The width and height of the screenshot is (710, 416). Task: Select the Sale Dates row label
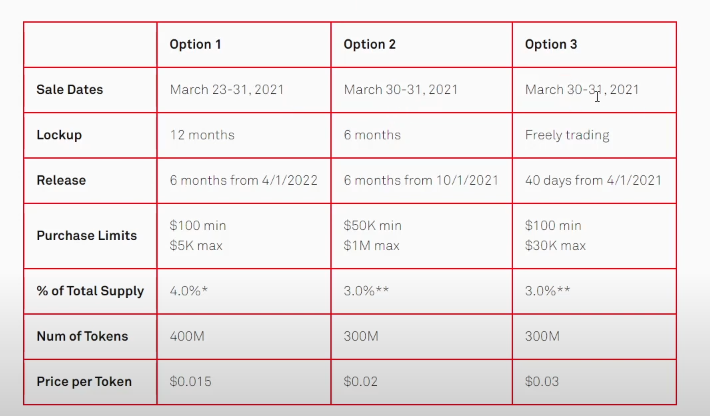pyautogui.click(x=70, y=90)
